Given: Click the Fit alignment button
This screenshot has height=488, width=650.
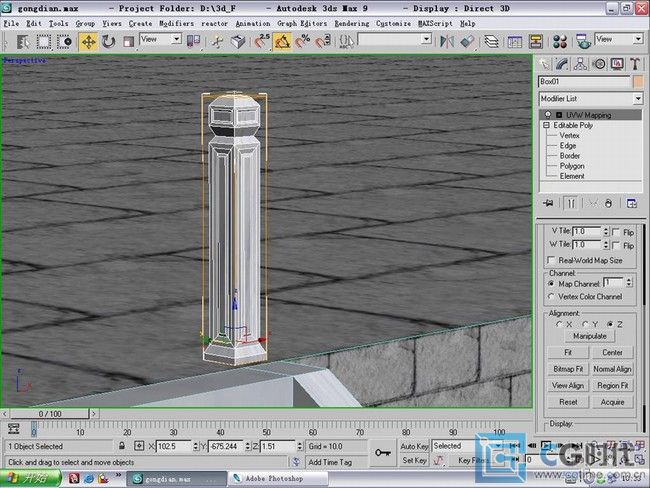Looking at the screenshot, I should [x=568, y=352].
